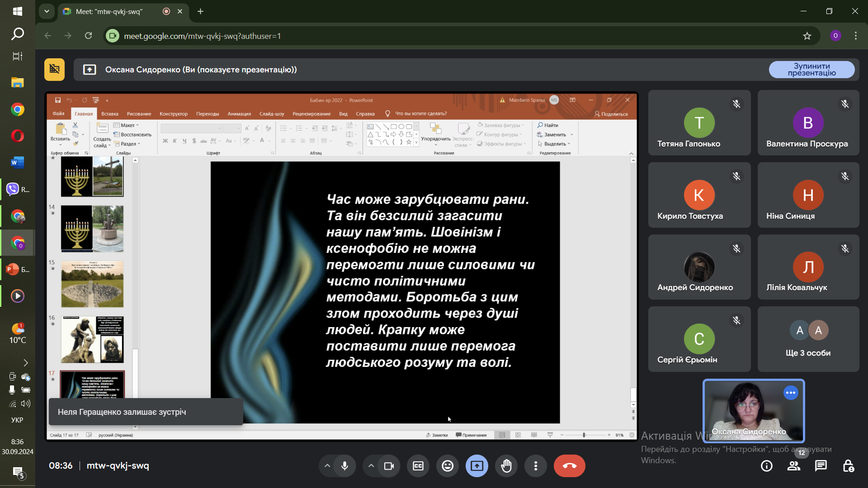Open the emoji reactions button
The image size is (868, 488).
[448, 466]
